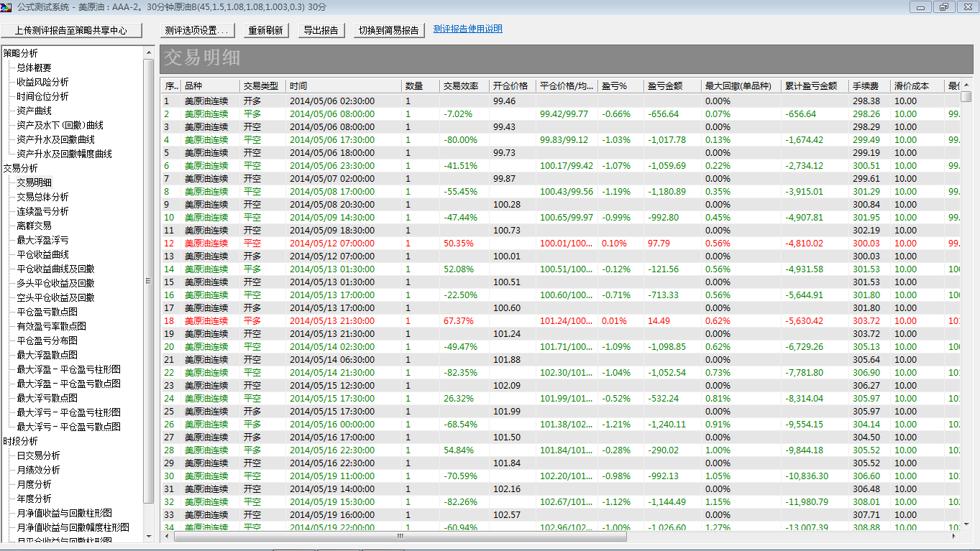Collapse the 交易分析 tree section

tap(20, 168)
